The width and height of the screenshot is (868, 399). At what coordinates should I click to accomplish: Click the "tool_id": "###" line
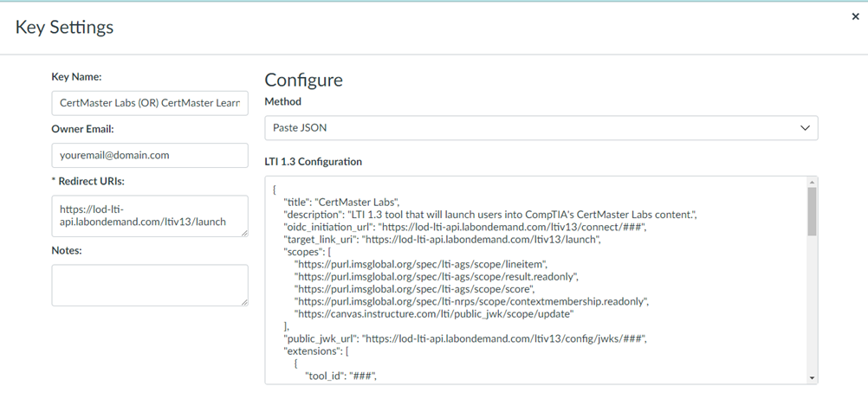point(341,376)
